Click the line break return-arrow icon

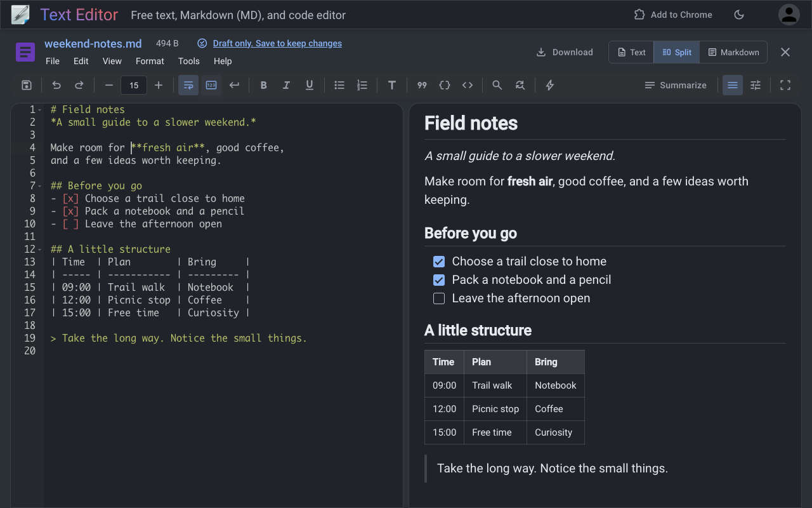(234, 85)
